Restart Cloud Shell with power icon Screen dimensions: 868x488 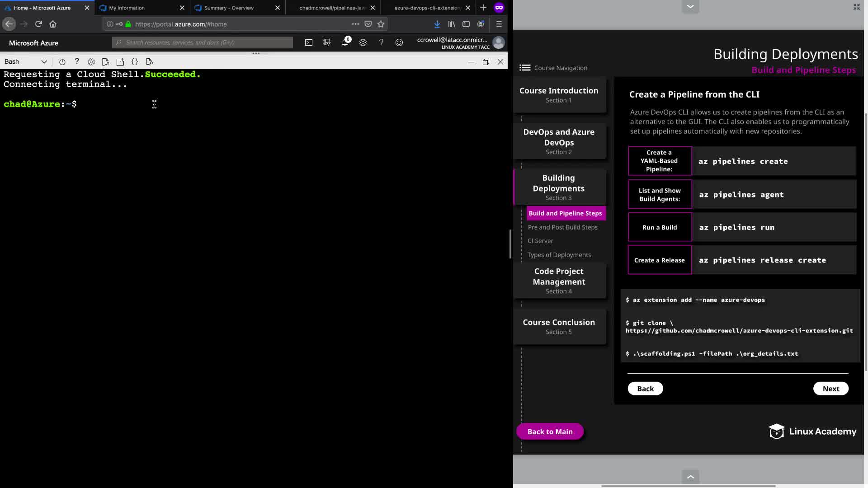click(x=62, y=62)
